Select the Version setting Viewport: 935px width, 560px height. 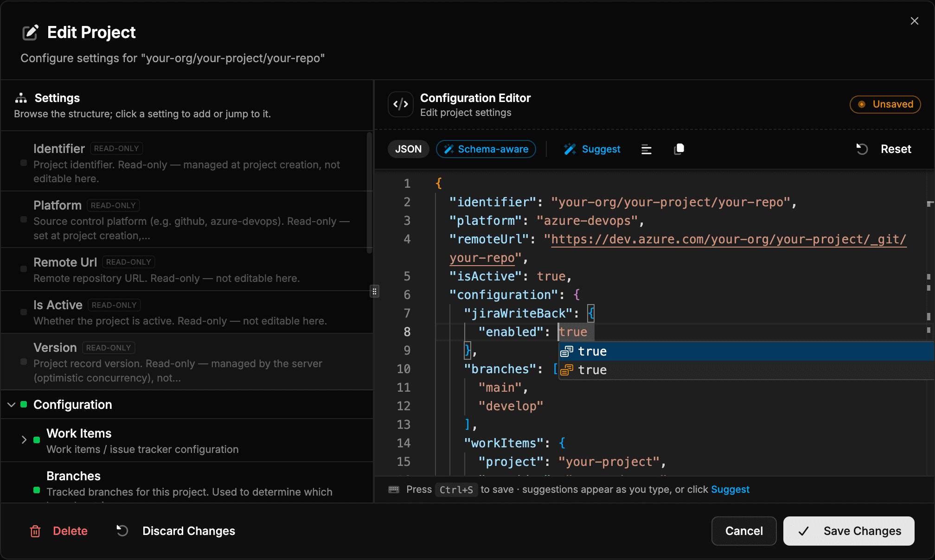186,362
